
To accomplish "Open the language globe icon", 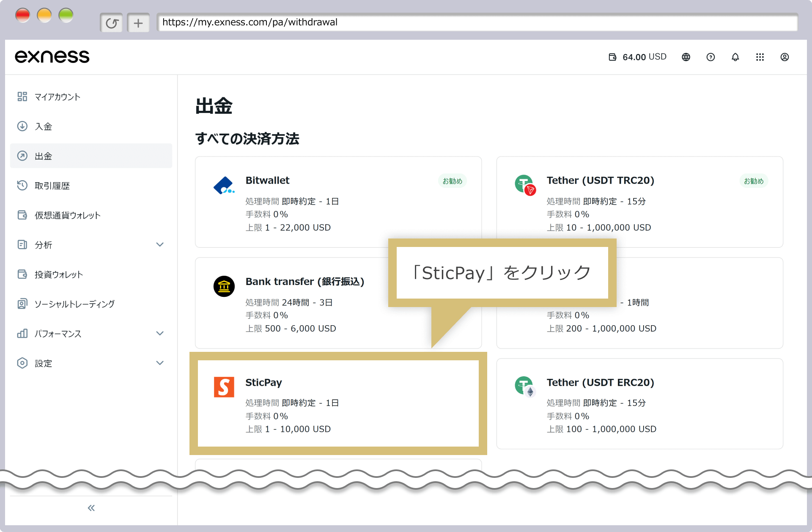I will coord(686,57).
